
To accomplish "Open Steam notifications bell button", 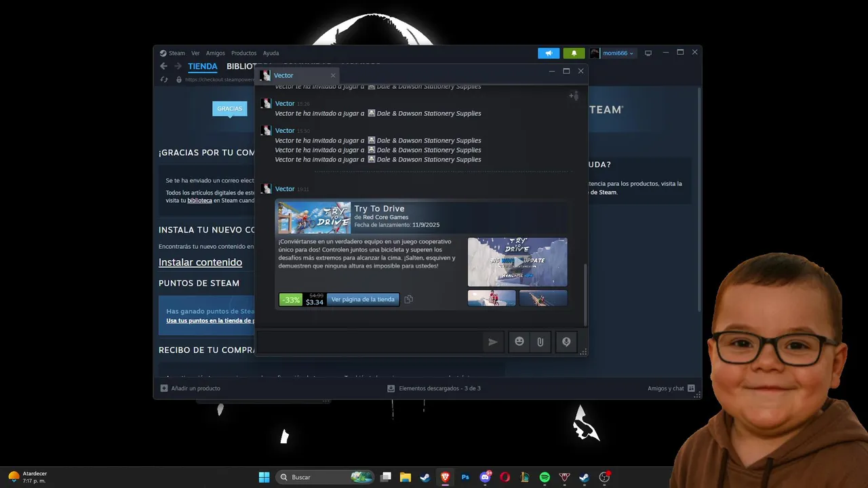I will click(x=574, y=53).
